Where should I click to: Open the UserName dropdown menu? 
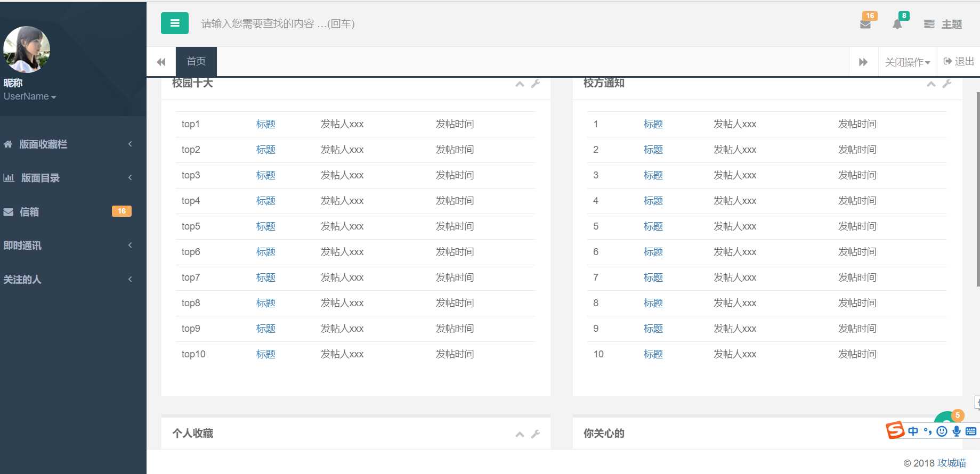30,96
